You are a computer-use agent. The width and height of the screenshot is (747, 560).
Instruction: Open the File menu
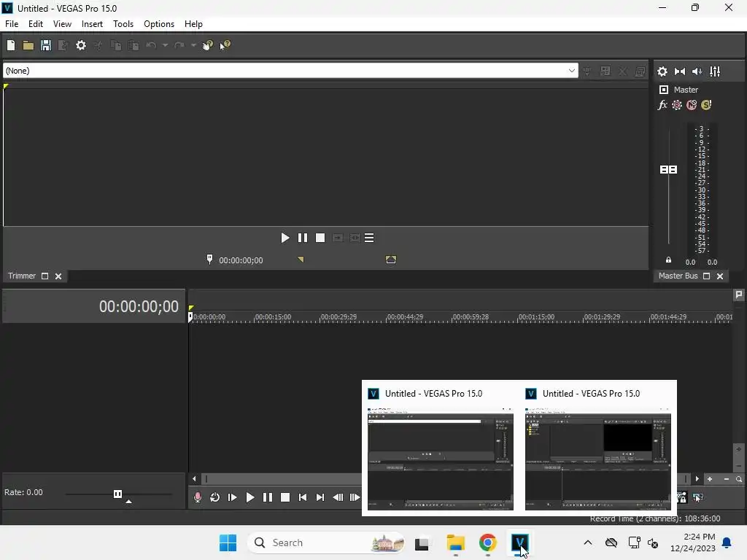tap(12, 24)
